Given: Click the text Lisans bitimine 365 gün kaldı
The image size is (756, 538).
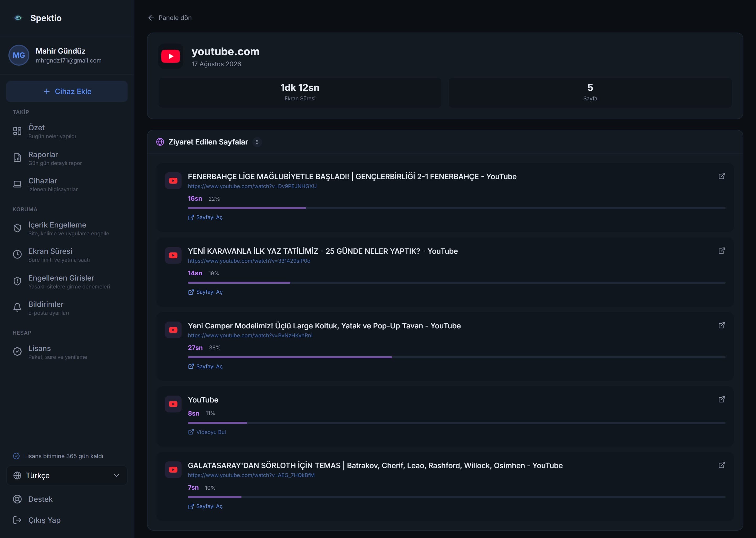Looking at the screenshot, I should click(x=64, y=456).
